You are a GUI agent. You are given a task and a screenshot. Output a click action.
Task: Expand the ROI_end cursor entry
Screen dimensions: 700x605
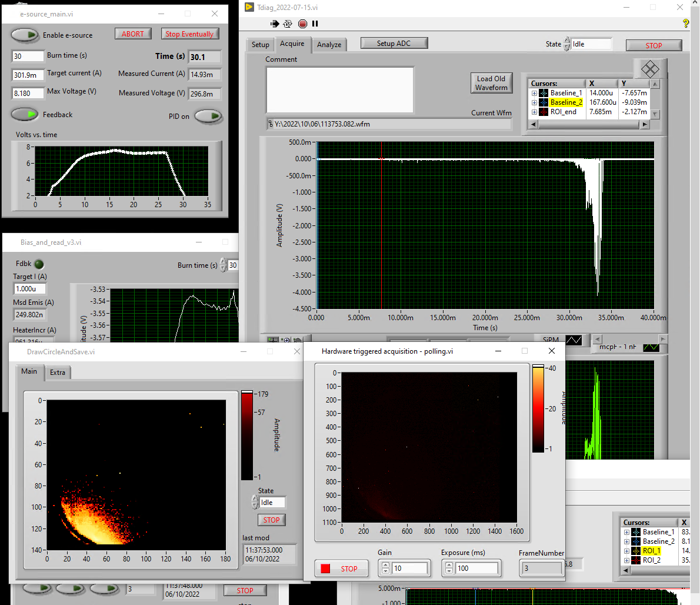click(x=534, y=112)
